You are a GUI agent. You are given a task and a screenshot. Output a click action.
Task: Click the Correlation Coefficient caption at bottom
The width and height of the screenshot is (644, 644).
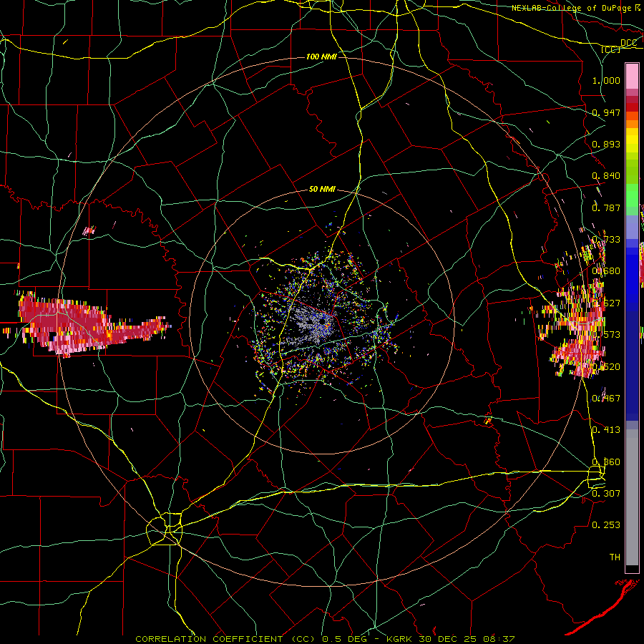coord(325,639)
